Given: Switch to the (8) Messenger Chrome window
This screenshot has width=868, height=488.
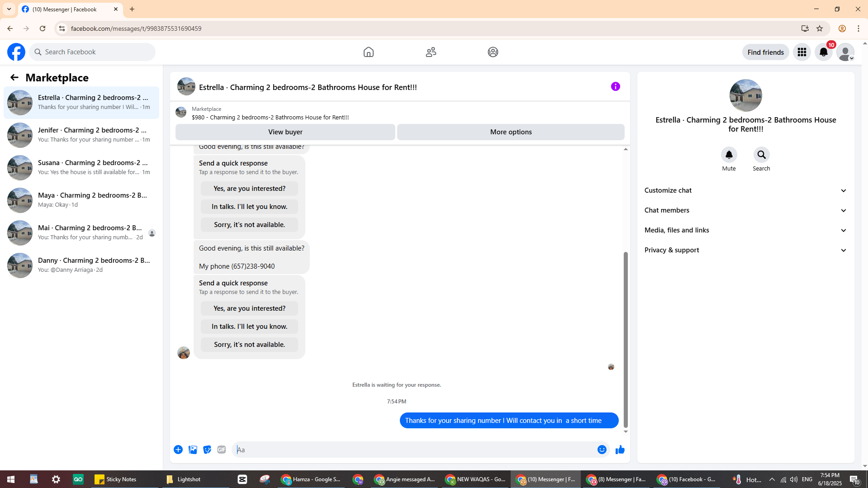Looking at the screenshot, I should 616,479.
